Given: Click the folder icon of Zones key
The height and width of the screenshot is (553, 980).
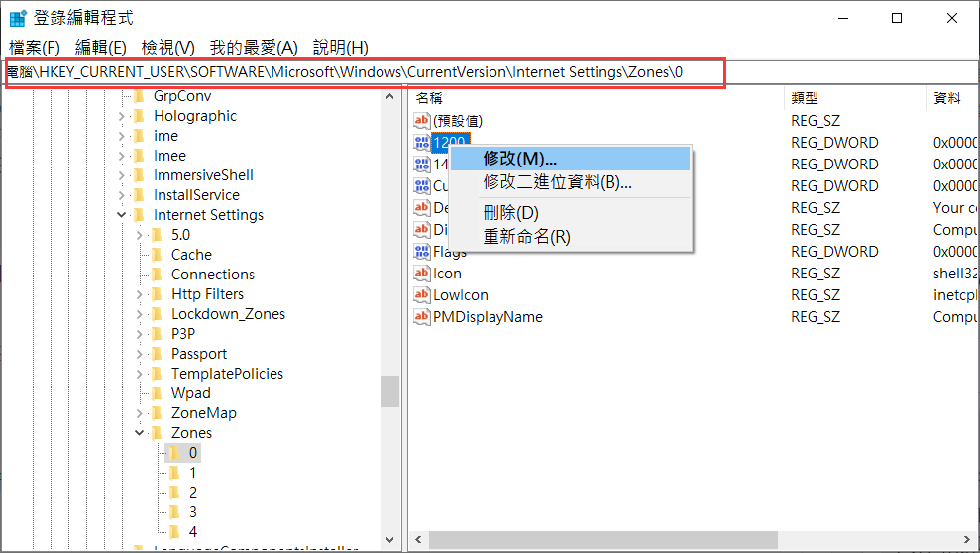Looking at the screenshot, I should pos(158,433).
